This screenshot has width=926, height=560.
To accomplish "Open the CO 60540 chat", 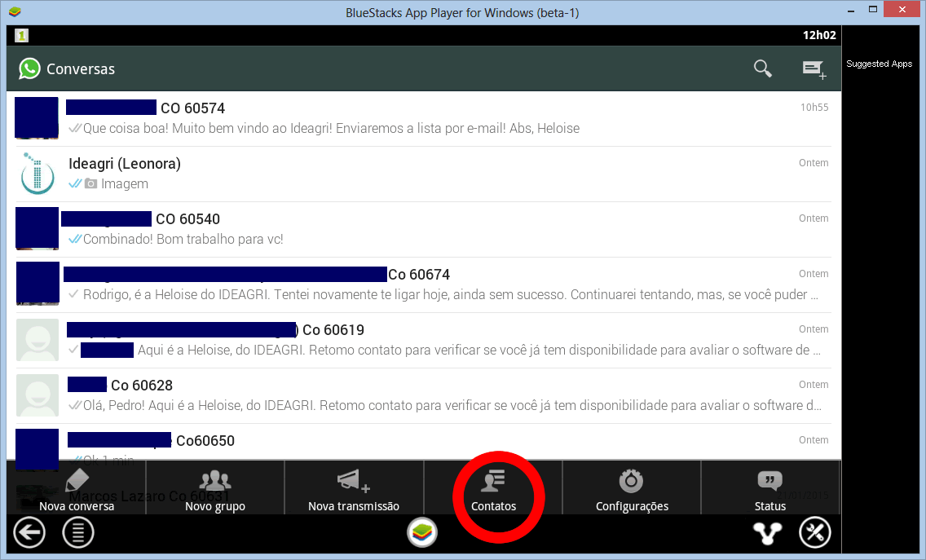I will tap(423, 230).
